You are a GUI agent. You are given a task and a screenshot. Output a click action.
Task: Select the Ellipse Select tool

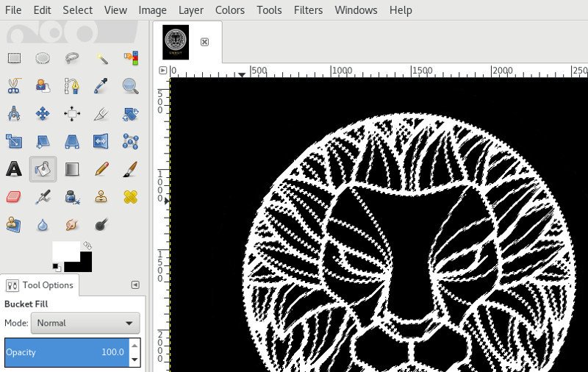click(43, 58)
